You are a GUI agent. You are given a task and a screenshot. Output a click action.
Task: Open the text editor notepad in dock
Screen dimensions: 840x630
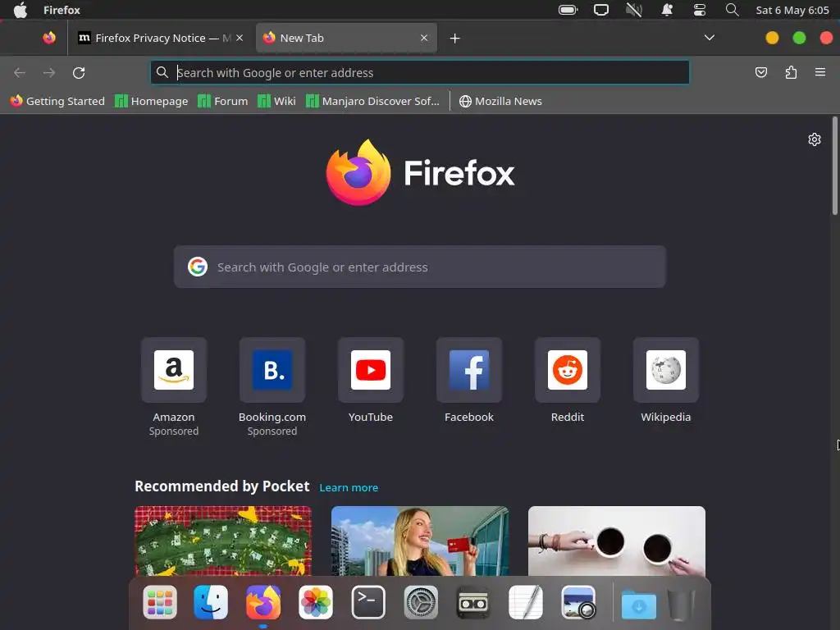point(526,602)
